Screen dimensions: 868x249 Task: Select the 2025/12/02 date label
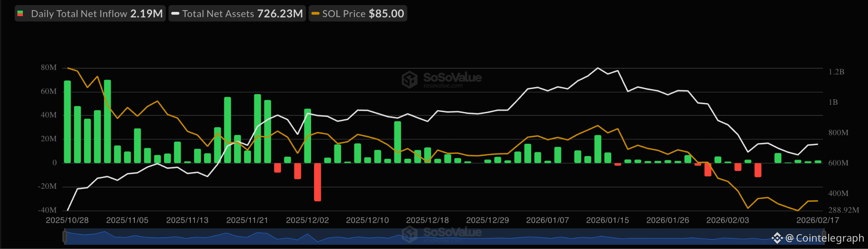tap(307, 220)
